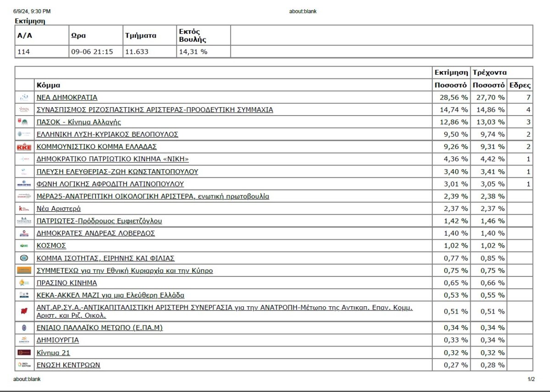Open the Κίνημα 21 link
The image size is (550, 392).
(x=53, y=353)
